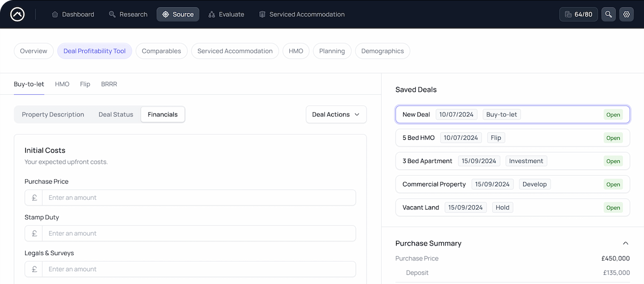Click the pound sign on Legals & Surveys
This screenshot has height=284, width=644.
tap(34, 269)
